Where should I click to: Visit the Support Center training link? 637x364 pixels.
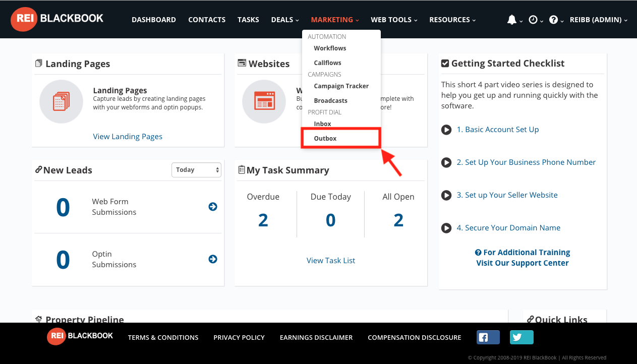pyautogui.click(x=523, y=258)
